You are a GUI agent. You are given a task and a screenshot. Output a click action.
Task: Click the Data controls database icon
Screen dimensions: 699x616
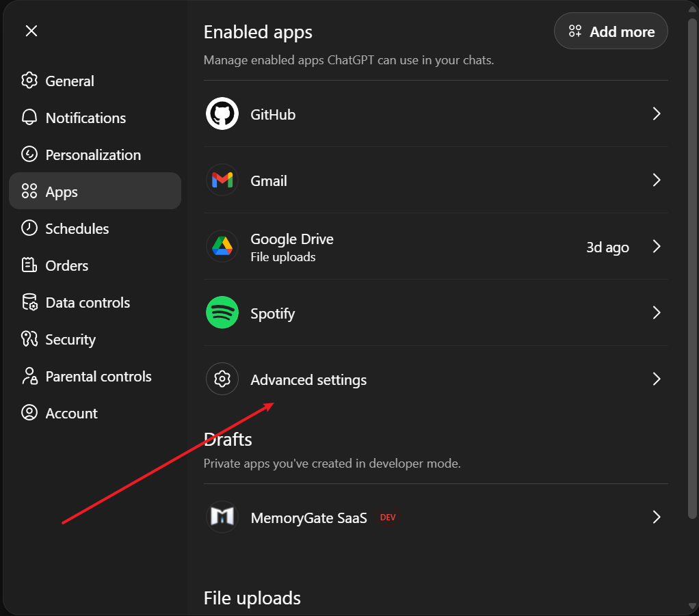(29, 302)
